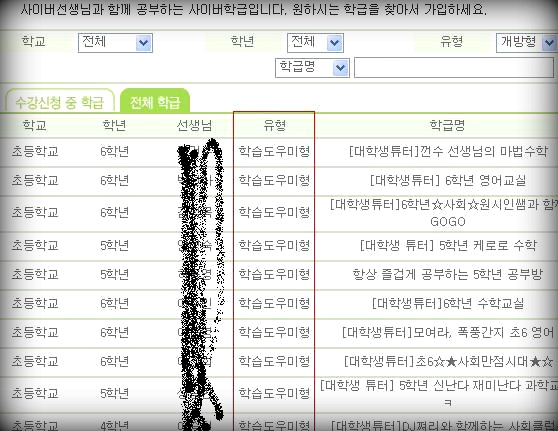Select the 학년 column header
Viewport: 558px width, 431px height.
pyautogui.click(x=114, y=125)
